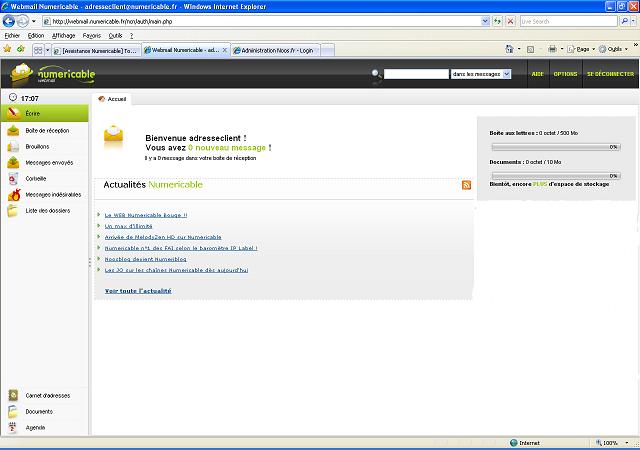Click the OPTIONS header button
The image size is (640, 450).
tap(565, 74)
